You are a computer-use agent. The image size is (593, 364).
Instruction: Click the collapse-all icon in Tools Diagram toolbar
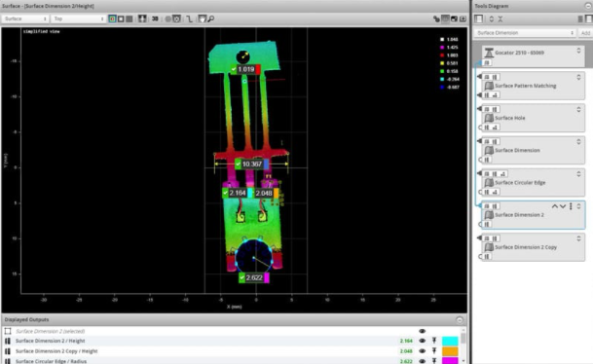500,18
